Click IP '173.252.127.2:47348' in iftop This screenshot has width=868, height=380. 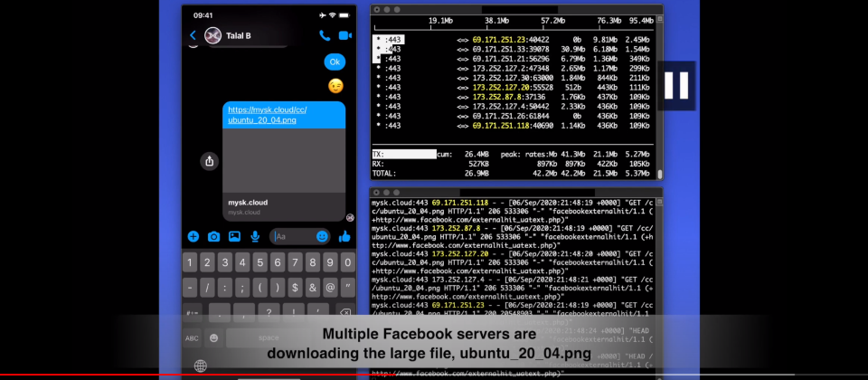point(510,69)
